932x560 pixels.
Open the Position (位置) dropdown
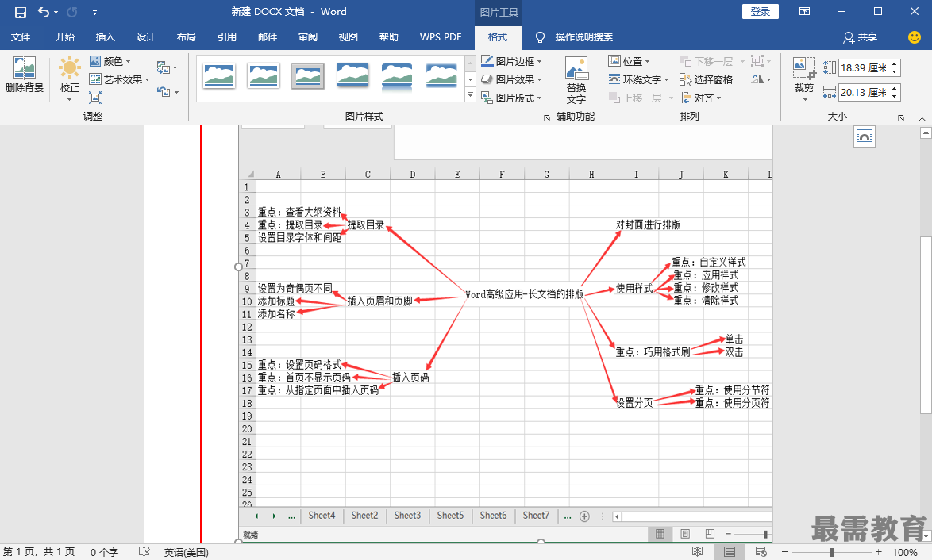(629, 61)
